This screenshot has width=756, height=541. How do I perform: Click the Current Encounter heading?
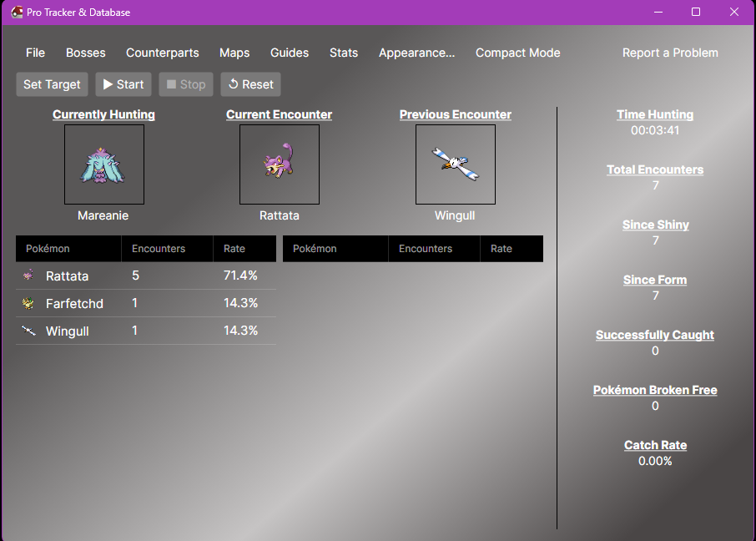[x=280, y=114]
